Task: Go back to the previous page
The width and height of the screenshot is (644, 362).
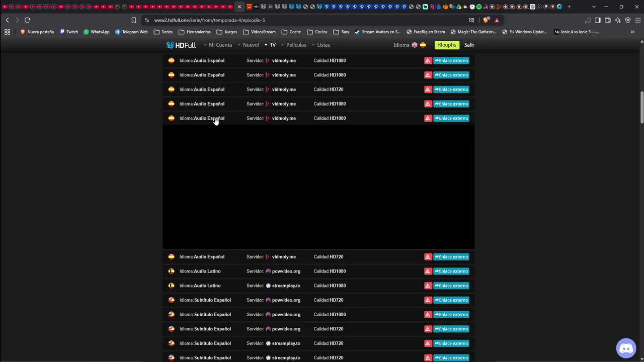Action: click(x=7, y=20)
